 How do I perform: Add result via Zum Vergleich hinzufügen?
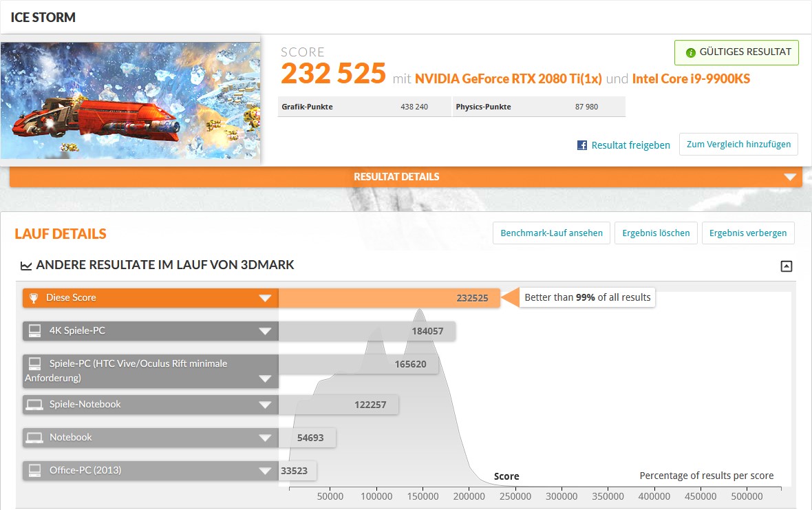[x=738, y=145]
